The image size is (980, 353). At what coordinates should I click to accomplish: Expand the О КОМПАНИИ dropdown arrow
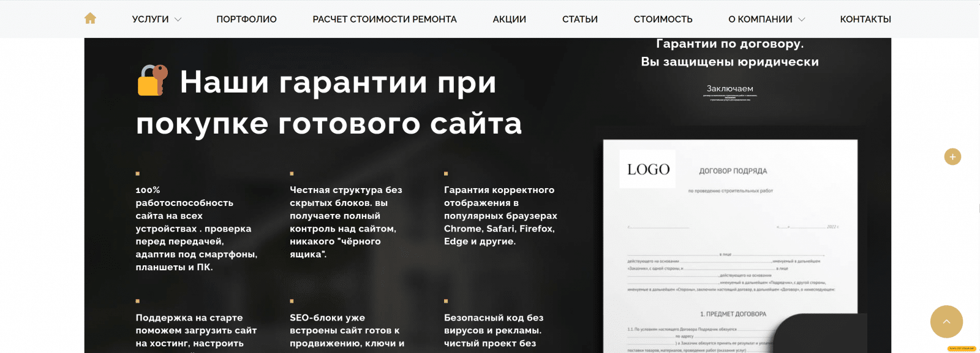pyautogui.click(x=802, y=20)
